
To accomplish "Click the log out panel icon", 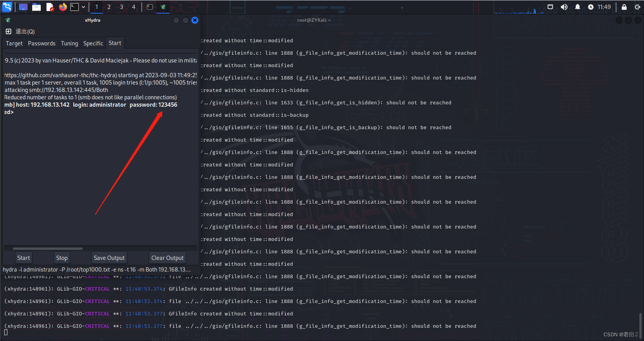I will coord(637,7).
